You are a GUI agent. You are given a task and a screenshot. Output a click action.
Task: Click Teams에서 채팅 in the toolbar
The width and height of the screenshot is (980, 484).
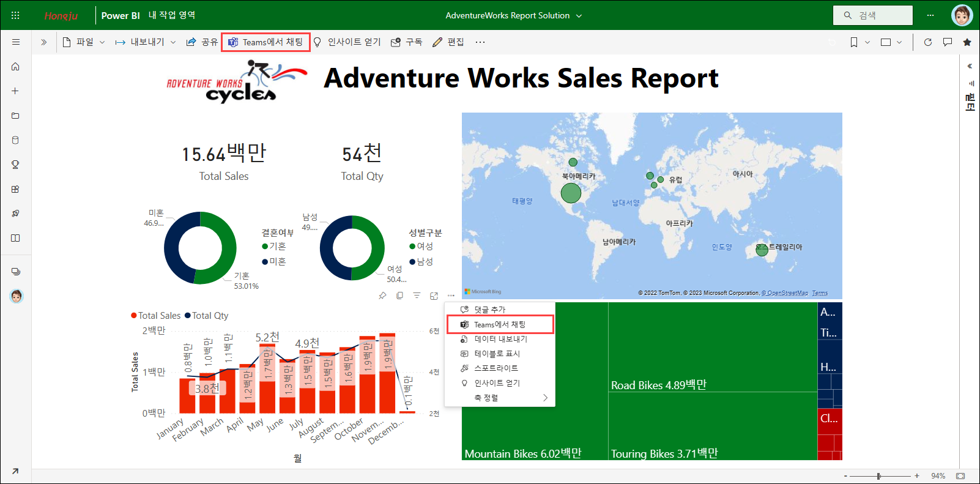[265, 42]
